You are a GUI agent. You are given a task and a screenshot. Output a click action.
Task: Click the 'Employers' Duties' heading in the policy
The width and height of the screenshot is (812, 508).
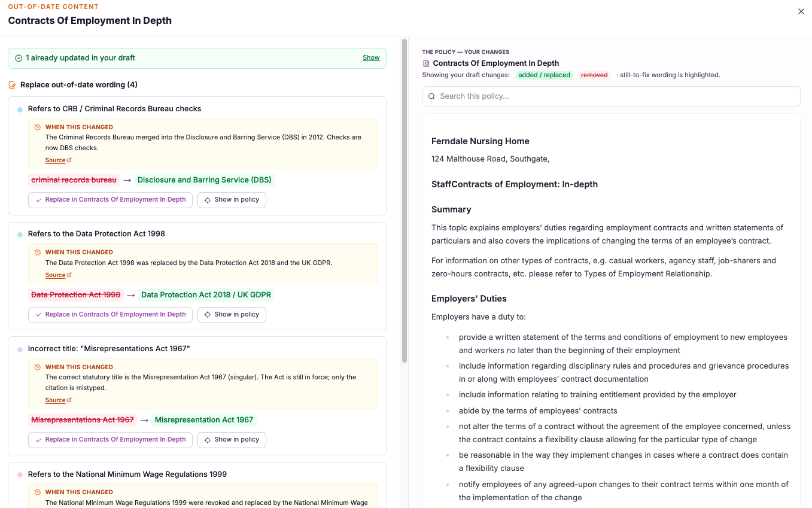(x=469, y=299)
